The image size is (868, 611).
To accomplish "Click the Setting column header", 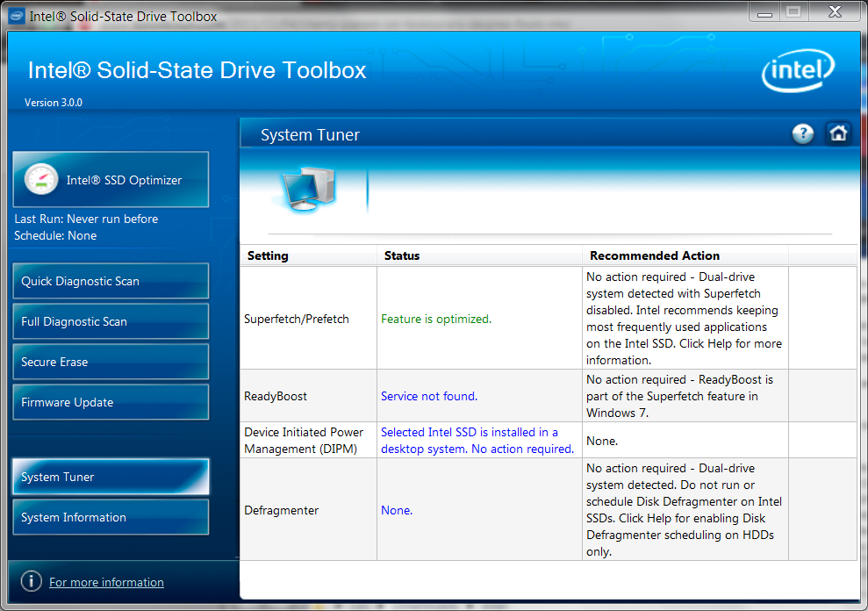I will tap(268, 255).
